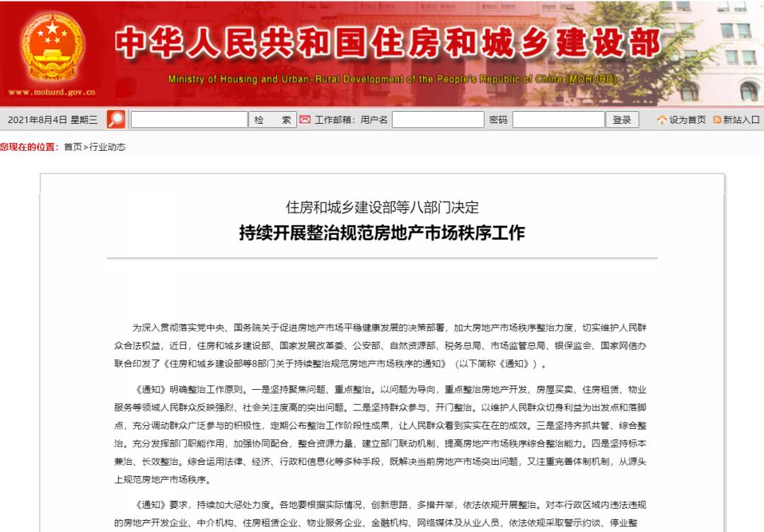The height and width of the screenshot is (532, 764).
Task: Click the English ministry name in banner
Action: tap(393, 79)
